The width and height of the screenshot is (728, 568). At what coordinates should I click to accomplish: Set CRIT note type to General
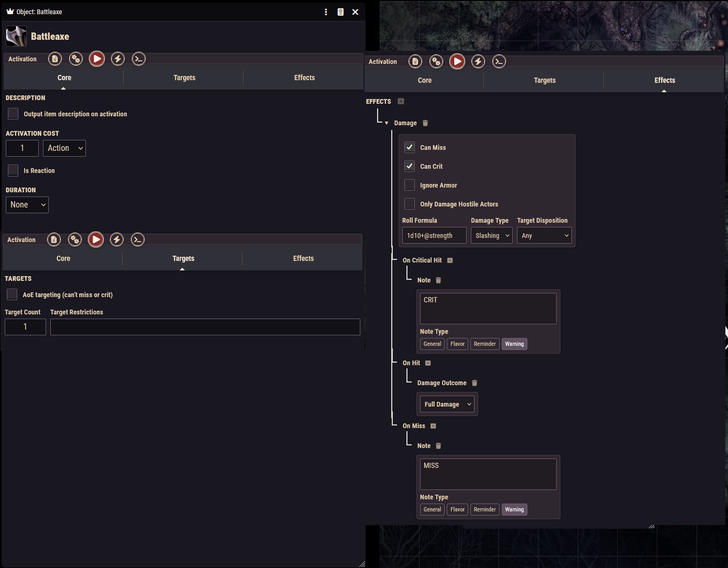[x=432, y=344]
